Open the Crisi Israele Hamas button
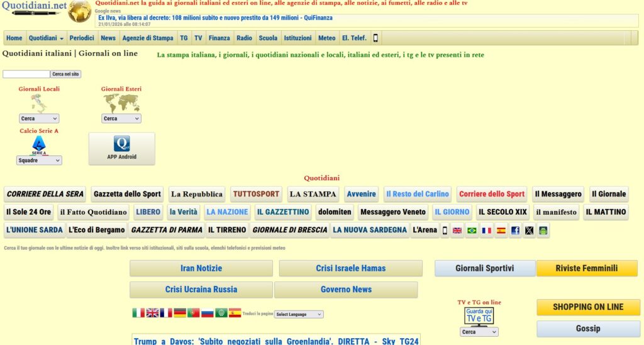Viewport: 644px width, 345px height. [x=351, y=268]
